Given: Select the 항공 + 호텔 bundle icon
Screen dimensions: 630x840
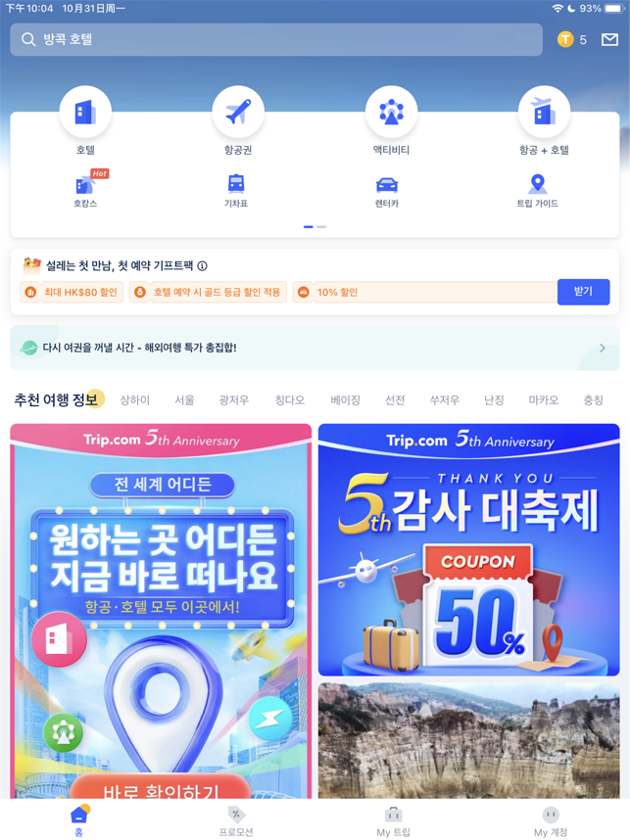Looking at the screenshot, I should point(544,112).
